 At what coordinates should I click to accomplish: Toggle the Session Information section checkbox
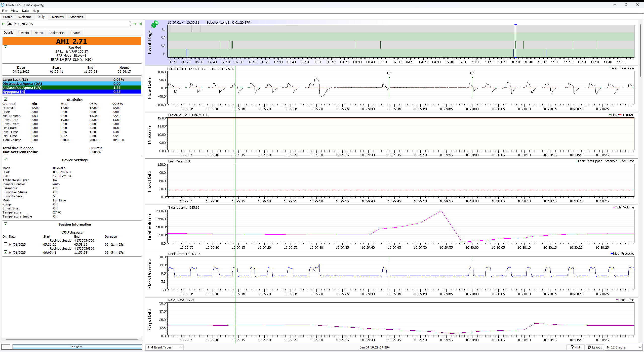(6, 224)
